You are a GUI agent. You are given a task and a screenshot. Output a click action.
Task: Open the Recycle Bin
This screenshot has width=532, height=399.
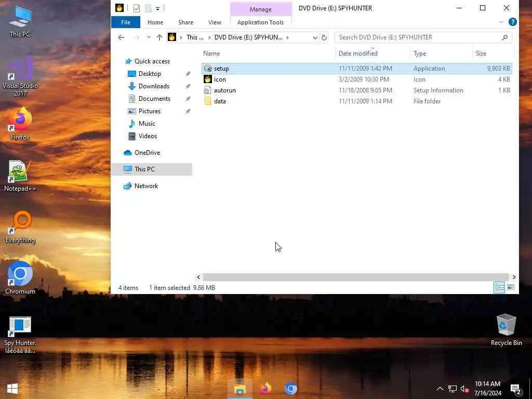[x=506, y=330]
